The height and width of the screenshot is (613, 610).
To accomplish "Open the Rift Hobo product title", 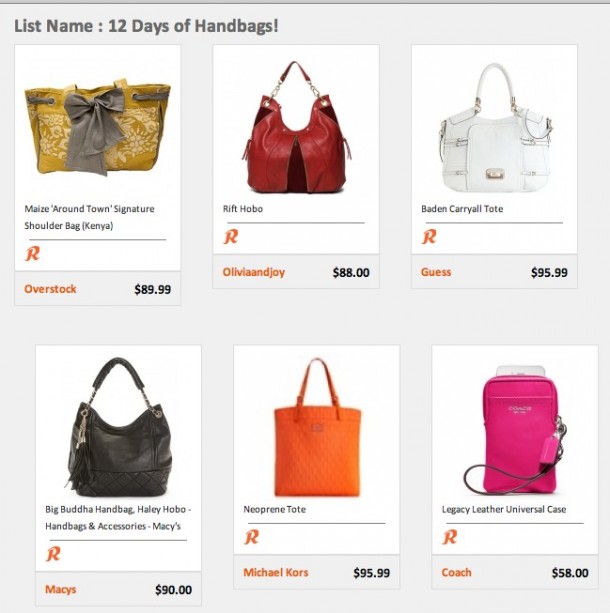I will tap(243, 209).
